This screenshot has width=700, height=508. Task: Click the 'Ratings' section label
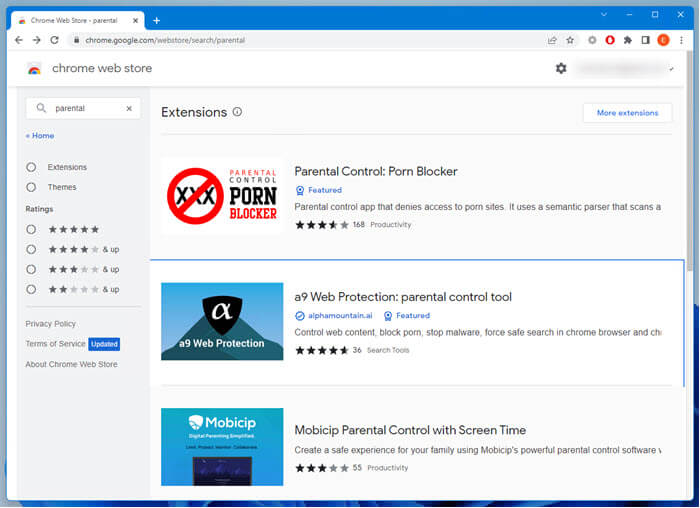tap(39, 209)
